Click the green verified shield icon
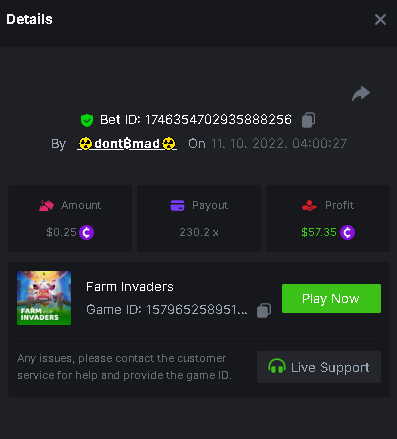The height and width of the screenshot is (439, 397). [87, 120]
